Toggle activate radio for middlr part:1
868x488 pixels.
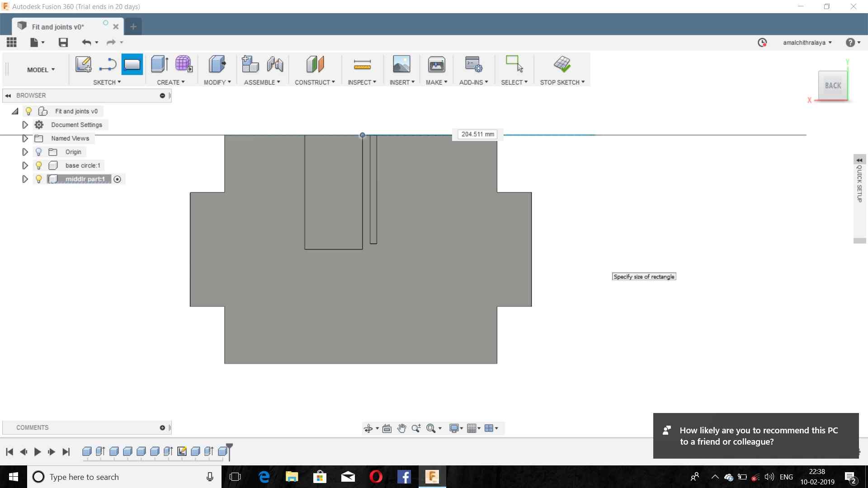point(118,179)
